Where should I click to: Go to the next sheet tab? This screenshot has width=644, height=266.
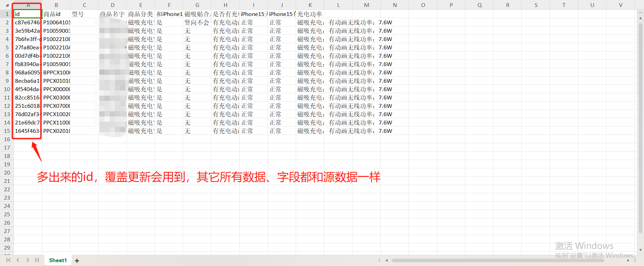pyautogui.click(x=28, y=260)
